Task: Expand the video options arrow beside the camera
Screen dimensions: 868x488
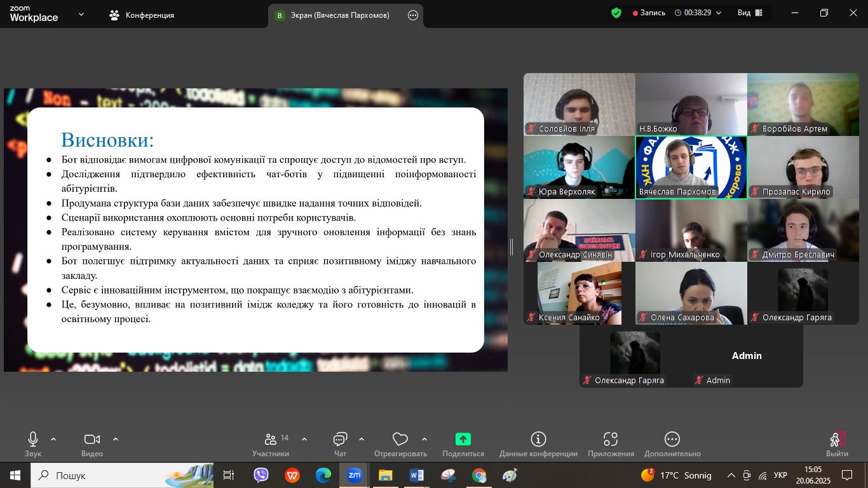Action: coord(116,439)
